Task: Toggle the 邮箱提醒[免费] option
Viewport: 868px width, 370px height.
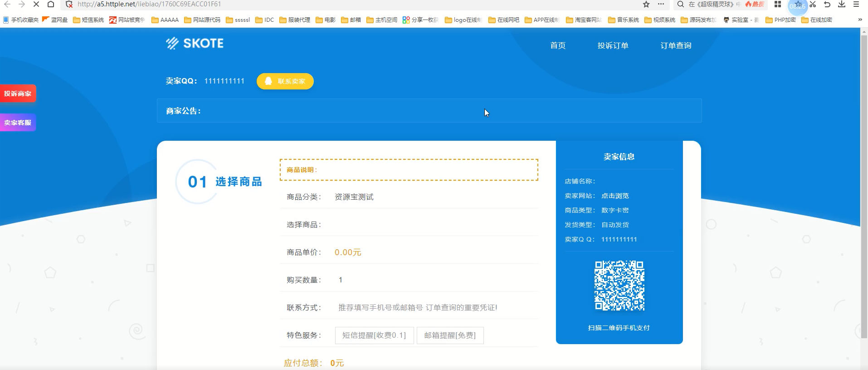Action: click(450, 335)
